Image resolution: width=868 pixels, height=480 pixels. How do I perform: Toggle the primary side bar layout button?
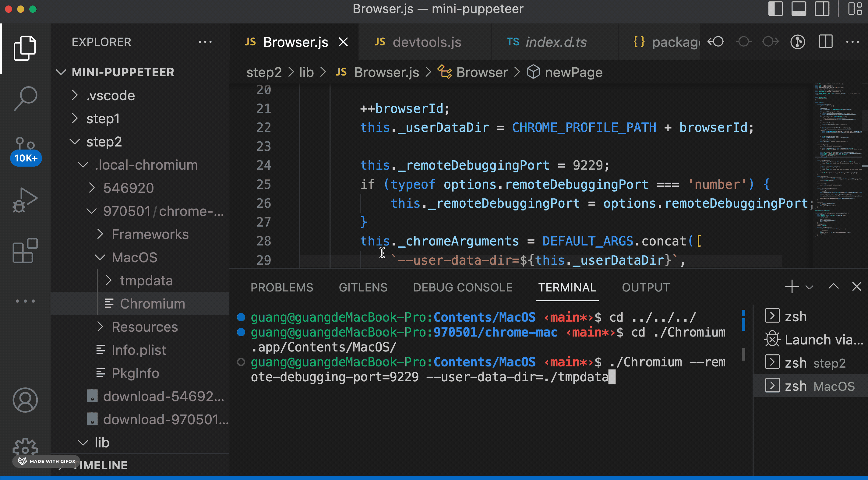(775, 9)
